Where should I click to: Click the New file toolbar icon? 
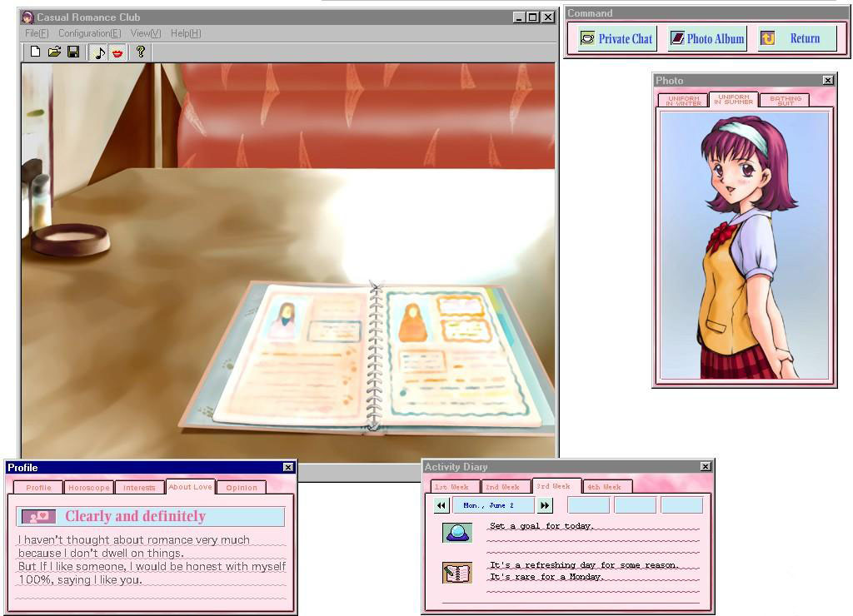35,52
